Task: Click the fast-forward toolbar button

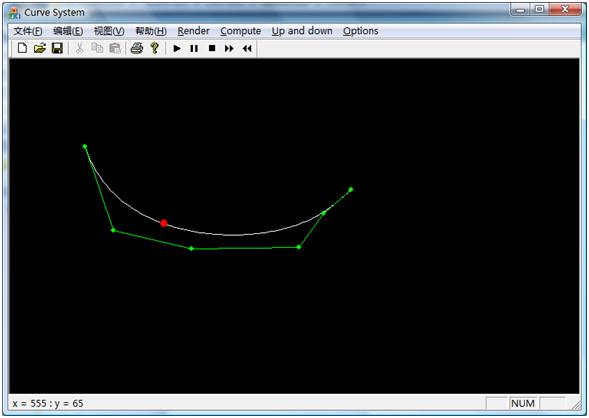Action: pos(229,48)
